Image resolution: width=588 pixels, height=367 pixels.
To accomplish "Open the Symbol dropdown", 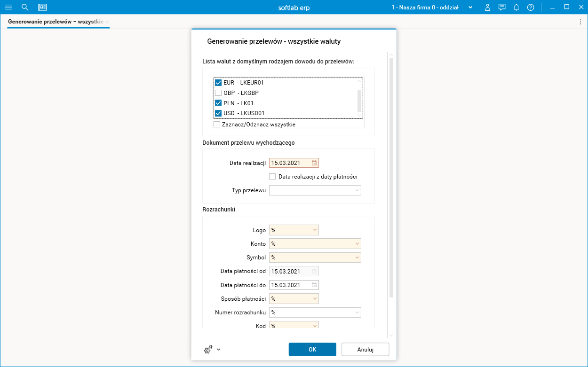I will pos(357,258).
